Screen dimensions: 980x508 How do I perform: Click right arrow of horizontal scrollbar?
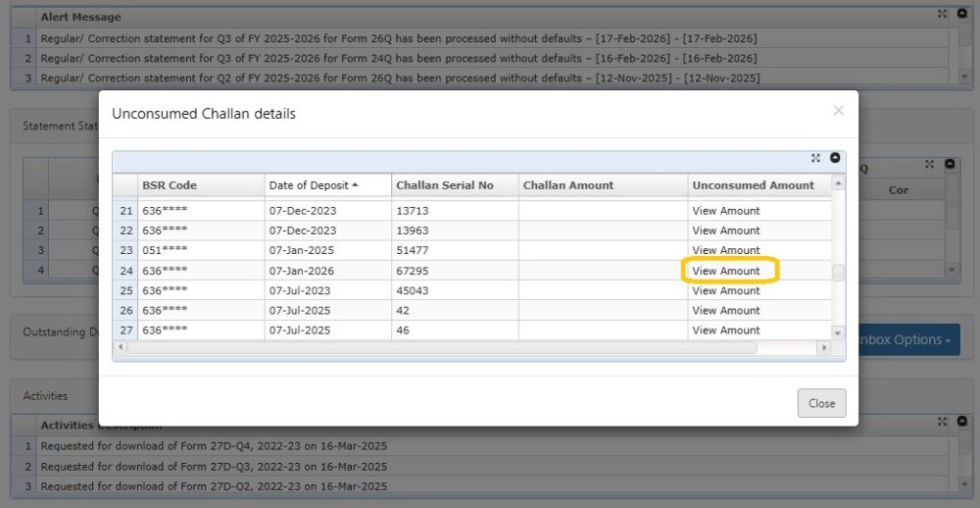[x=823, y=348]
